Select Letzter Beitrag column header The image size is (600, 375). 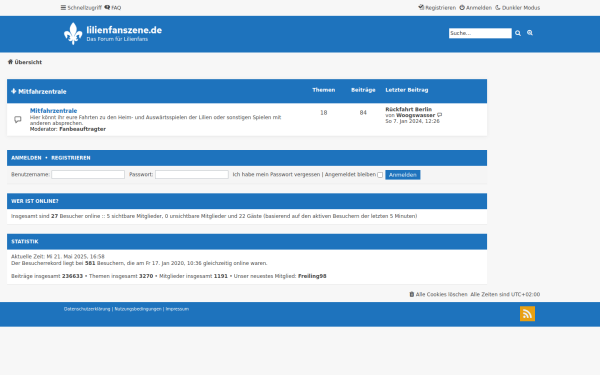[x=407, y=90]
